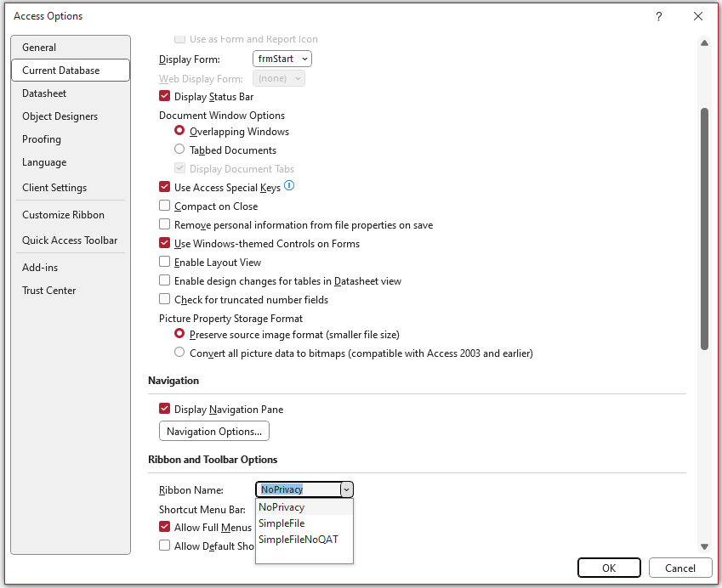Open the Current Database category
Screen dimensions: 722x588
point(71,71)
